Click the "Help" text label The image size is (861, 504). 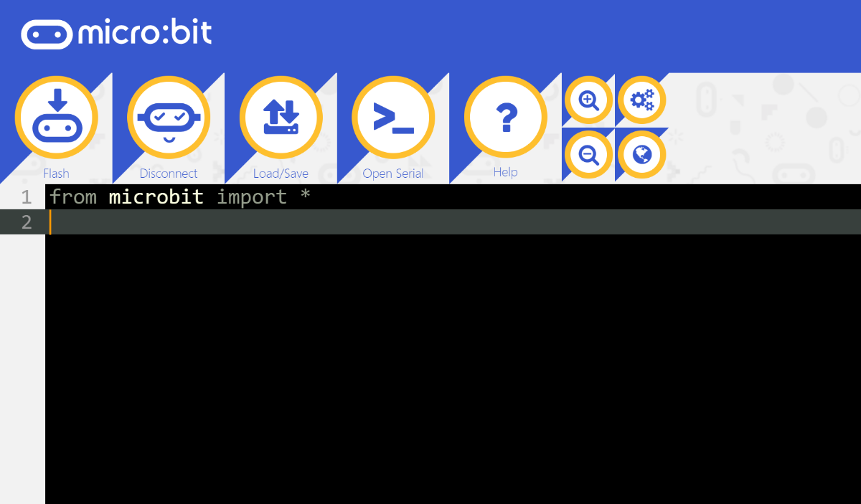click(505, 172)
